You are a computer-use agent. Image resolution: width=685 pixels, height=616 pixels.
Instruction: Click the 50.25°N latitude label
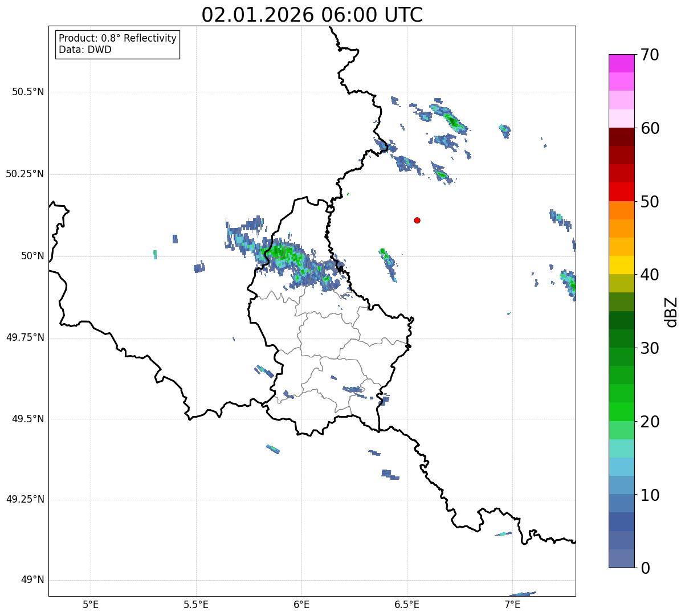point(25,174)
